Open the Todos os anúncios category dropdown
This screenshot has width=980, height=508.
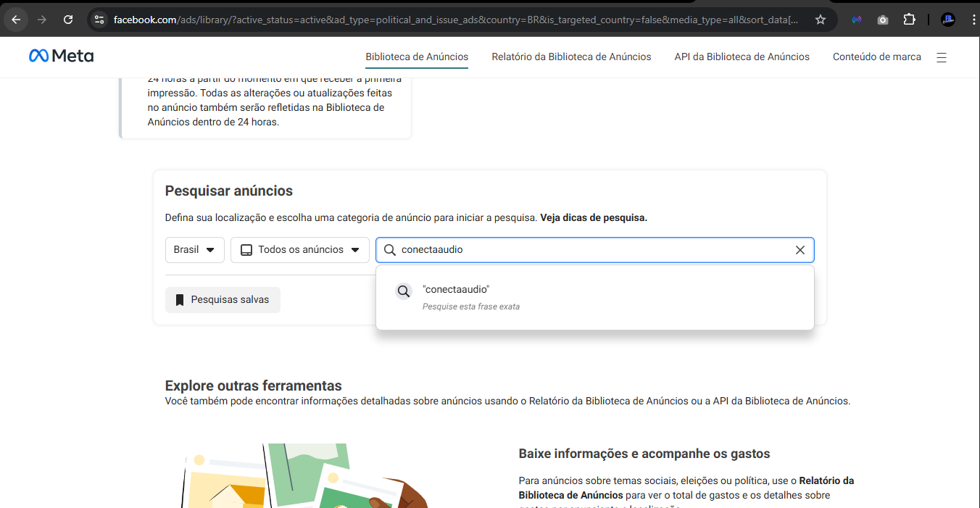[300, 250]
